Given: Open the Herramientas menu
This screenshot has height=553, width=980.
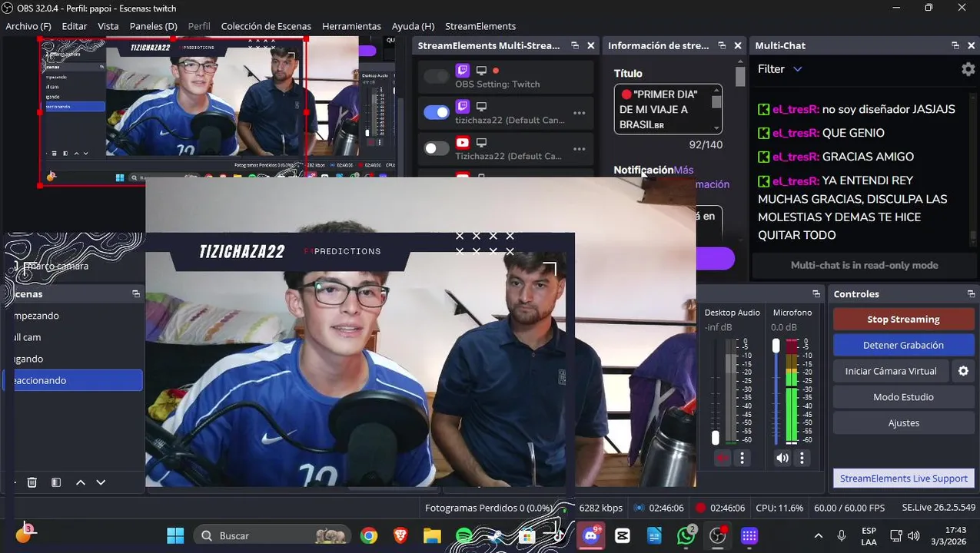Looking at the screenshot, I should click(x=351, y=26).
